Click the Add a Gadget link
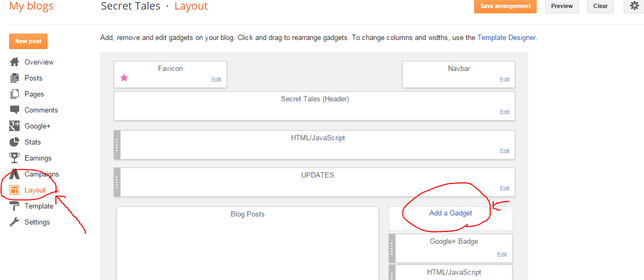Screen dimensions: 644x280 pos(451,213)
